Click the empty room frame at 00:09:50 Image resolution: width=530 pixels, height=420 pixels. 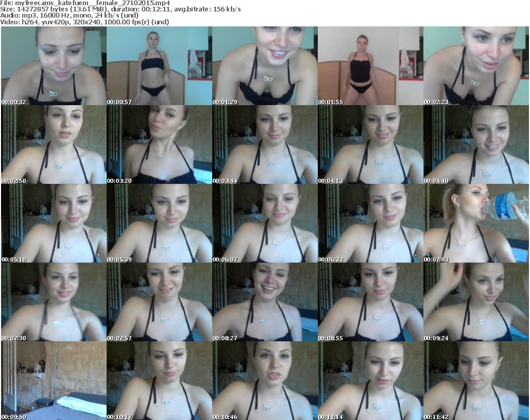(54, 381)
